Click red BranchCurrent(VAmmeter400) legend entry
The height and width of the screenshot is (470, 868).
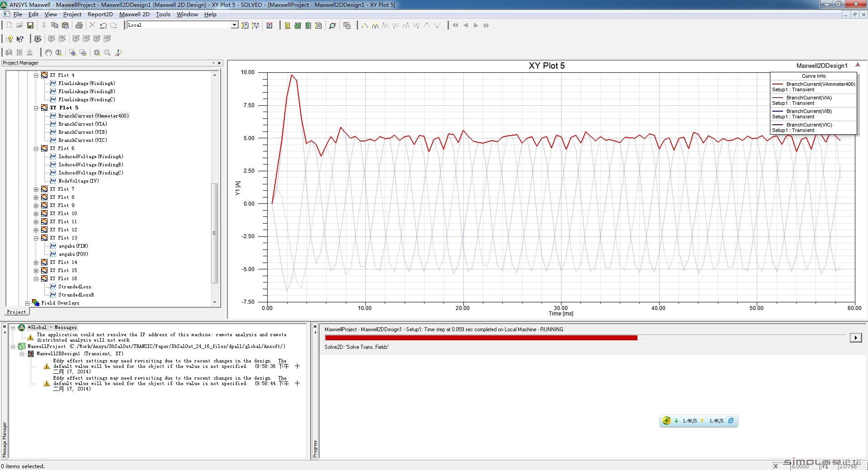point(821,84)
